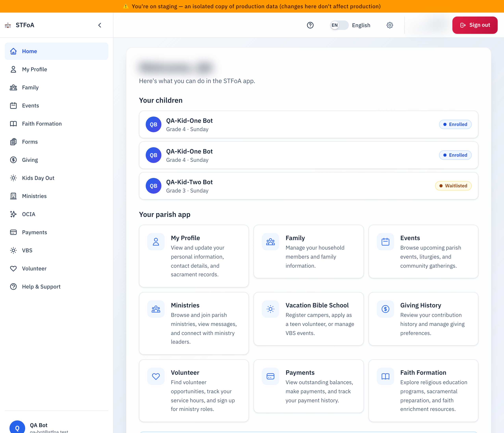Open settings with the gear icon

click(x=390, y=25)
